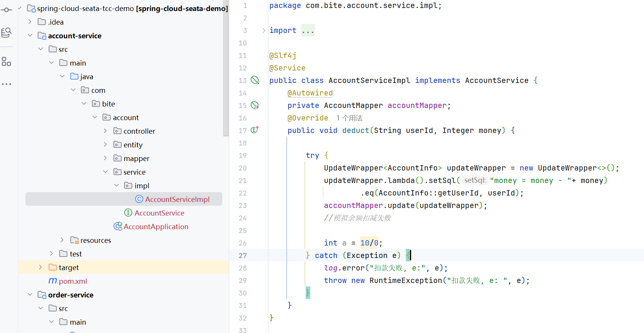
Task: Click the autowired bean gutter icon on line 15
Action: [255, 105]
